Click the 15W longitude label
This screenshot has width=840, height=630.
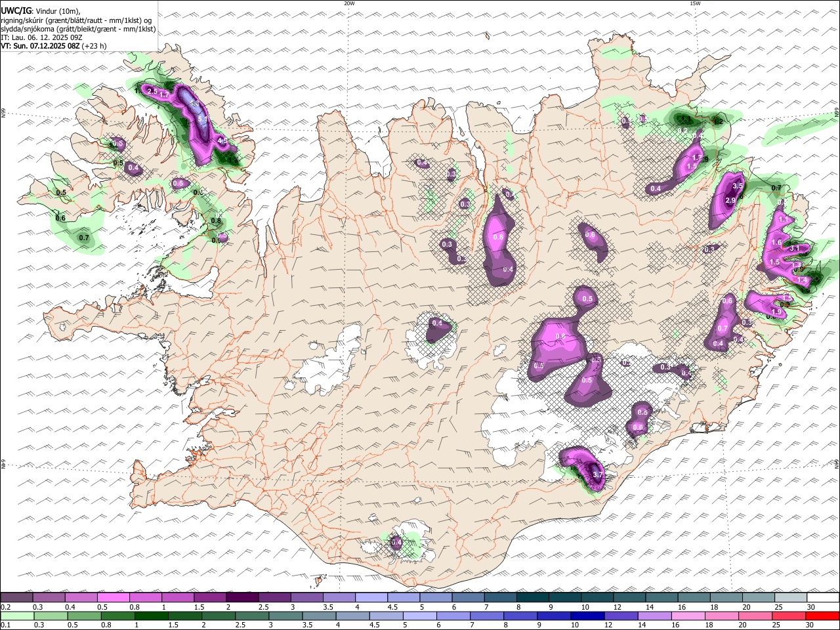pyautogui.click(x=695, y=3)
